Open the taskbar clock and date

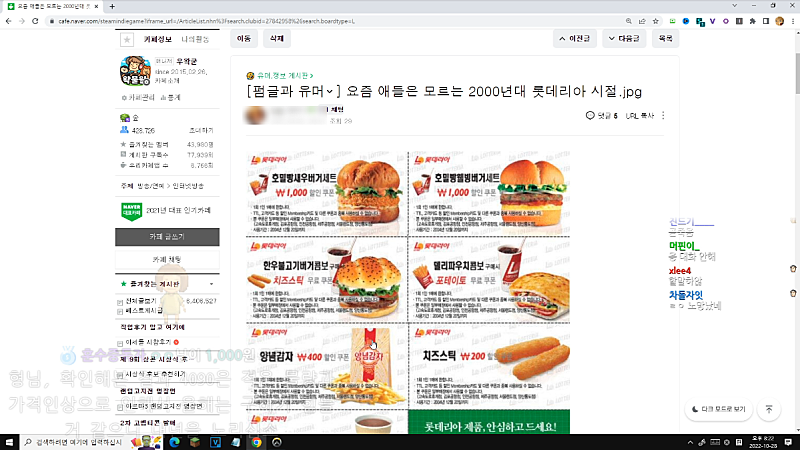pos(761,442)
